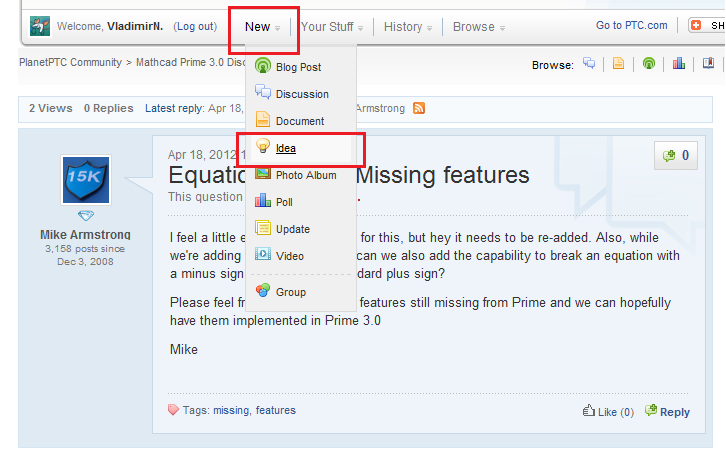Go to PTC.com link
Screen dimensions: 726x455
pyautogui.click(x=632, y=25)
